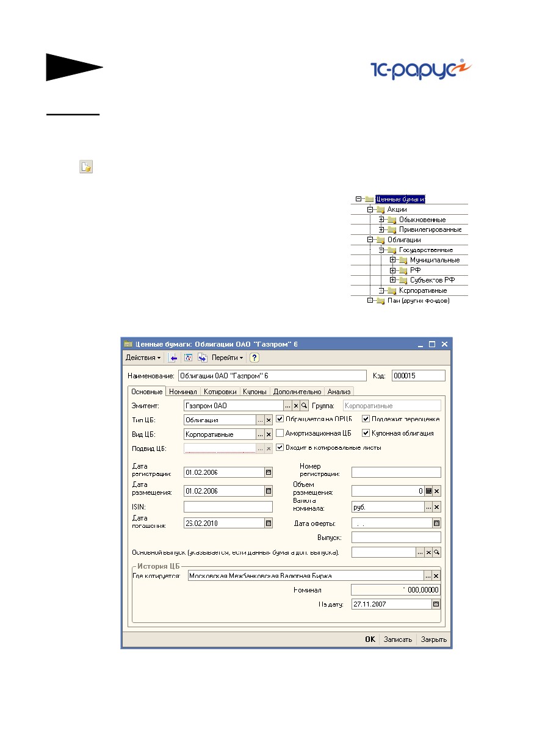Open calendar for Дата размещения
This screenshot has width=534, height=756.
[x=269, y=491]
